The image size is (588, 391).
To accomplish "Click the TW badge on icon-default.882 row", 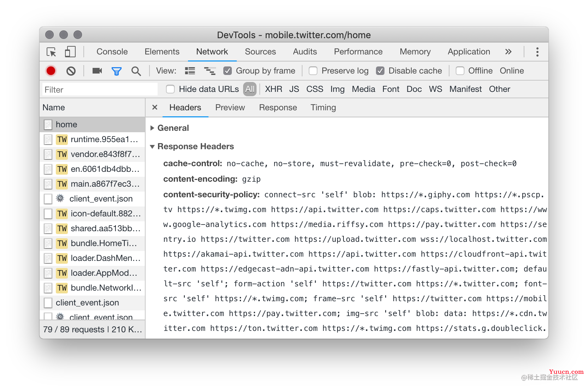I will (62, 214).
